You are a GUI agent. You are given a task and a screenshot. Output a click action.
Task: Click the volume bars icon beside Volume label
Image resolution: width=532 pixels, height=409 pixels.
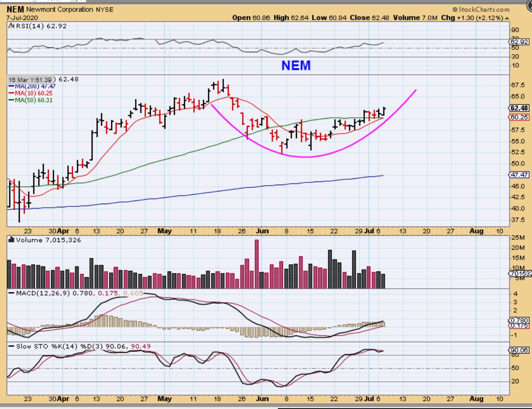[x=11, y=240]
